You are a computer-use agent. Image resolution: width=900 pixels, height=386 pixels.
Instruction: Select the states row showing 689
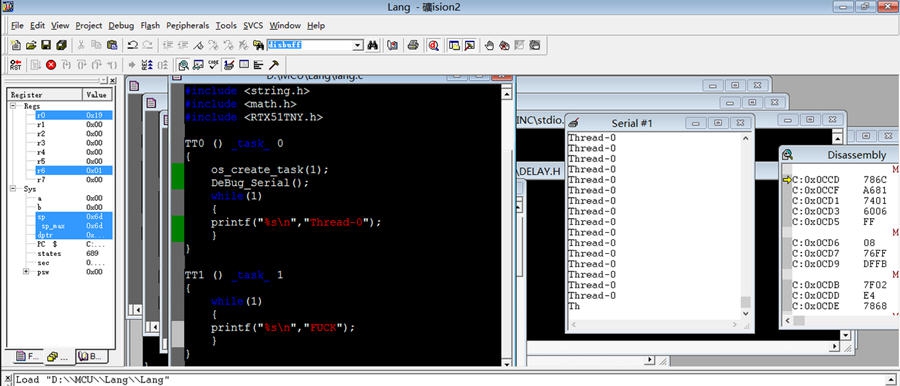73,253
